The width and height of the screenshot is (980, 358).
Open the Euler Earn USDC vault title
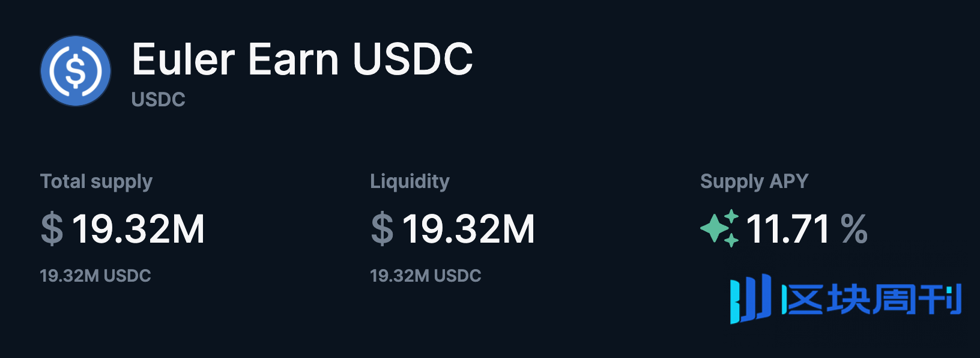coord(302,59)
